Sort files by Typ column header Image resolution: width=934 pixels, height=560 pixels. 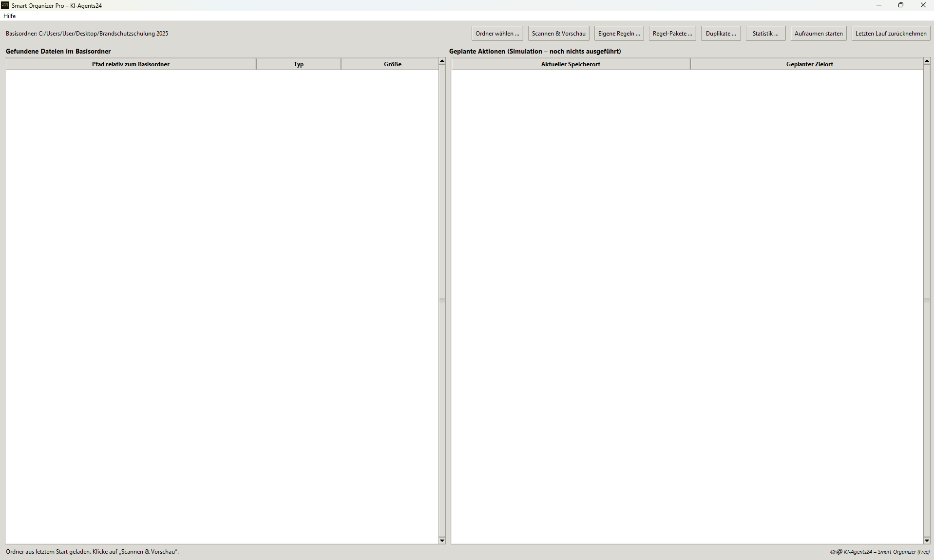(x=298, y=64)
